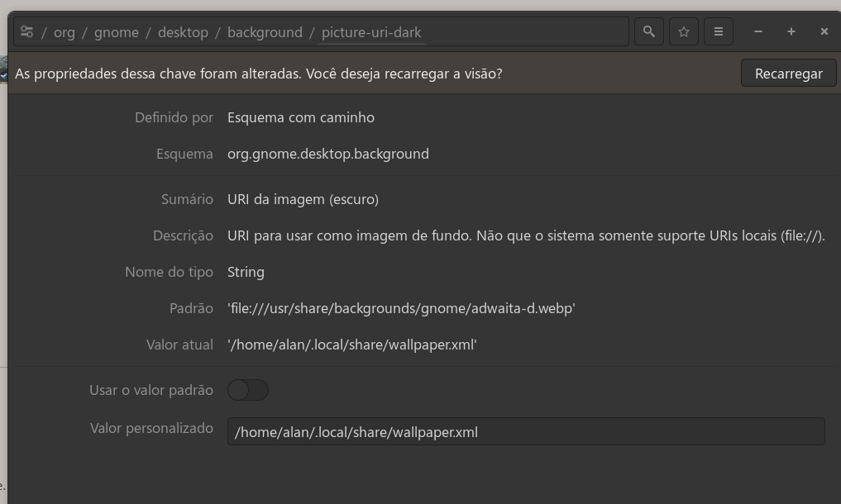Click the partially visible desktop icon at left edge
841x504 pixels.
4,73
